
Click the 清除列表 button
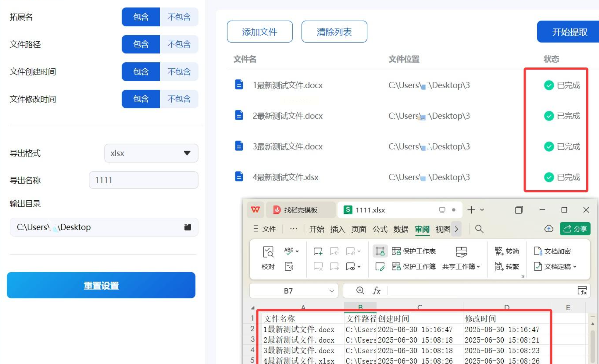click(x=334, y=32)
